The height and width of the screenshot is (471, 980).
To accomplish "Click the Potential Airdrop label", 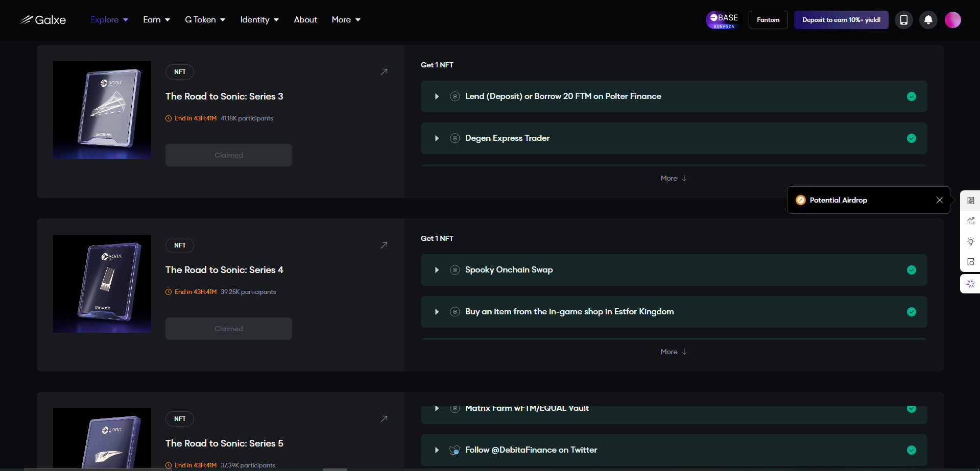I will [x=839, y=200].
